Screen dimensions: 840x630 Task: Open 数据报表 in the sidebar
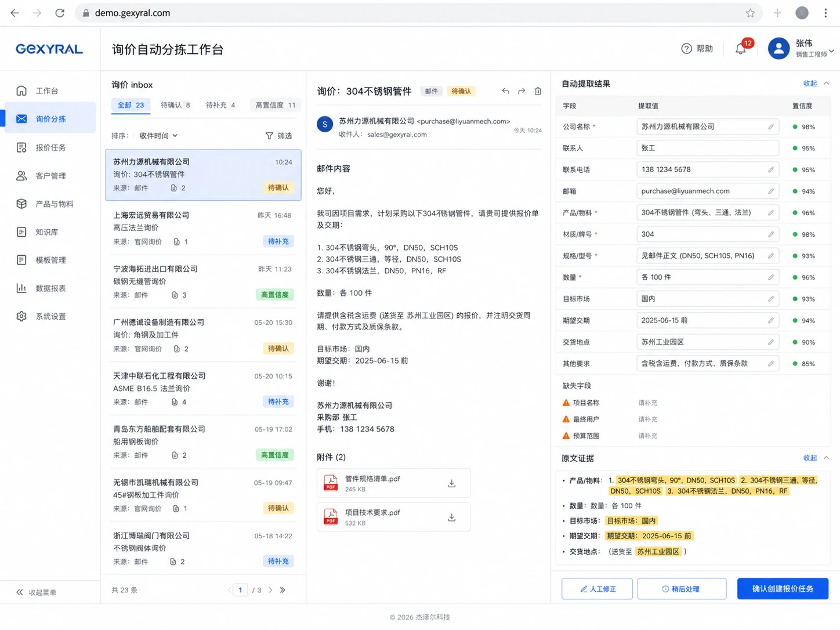(50, 288)
